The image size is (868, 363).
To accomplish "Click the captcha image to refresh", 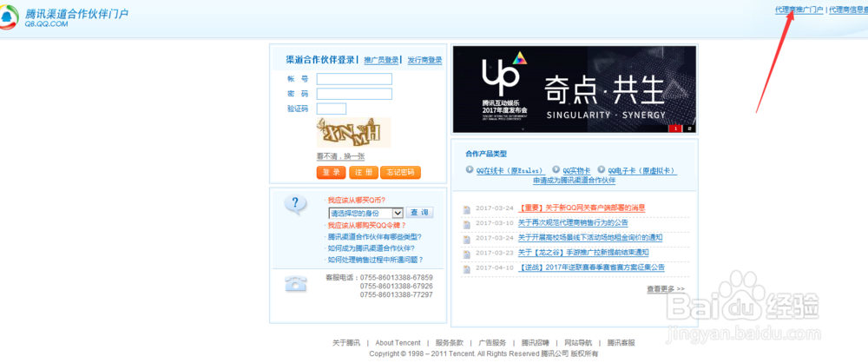I will (x=353, y=133).
